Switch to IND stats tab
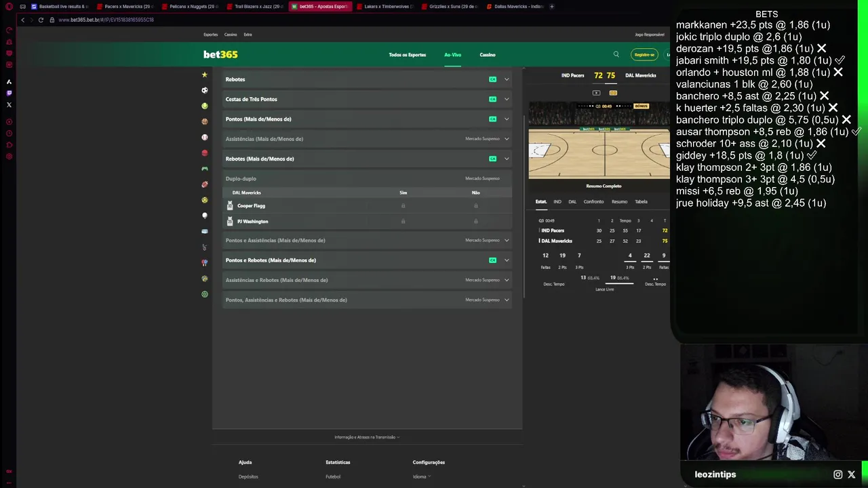868x488 pixels. 557,201
